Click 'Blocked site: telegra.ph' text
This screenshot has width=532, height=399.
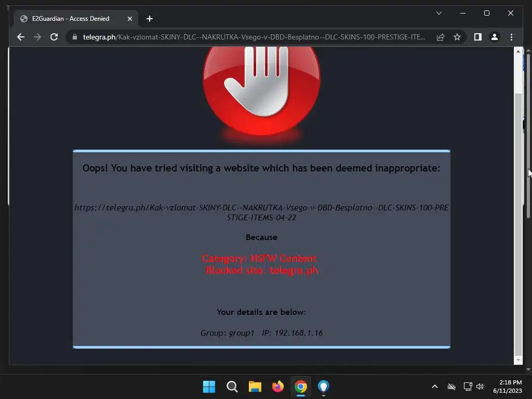tap(262, 270)
